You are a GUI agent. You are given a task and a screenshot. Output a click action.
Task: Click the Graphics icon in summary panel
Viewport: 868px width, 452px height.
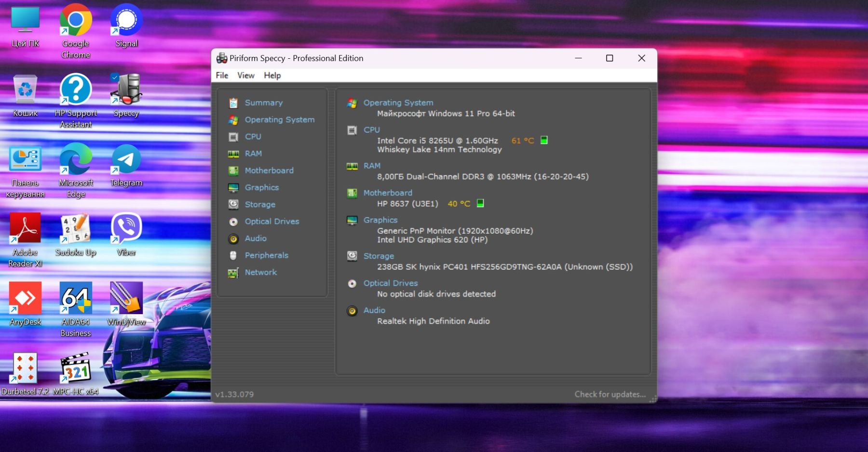(352, 220)
